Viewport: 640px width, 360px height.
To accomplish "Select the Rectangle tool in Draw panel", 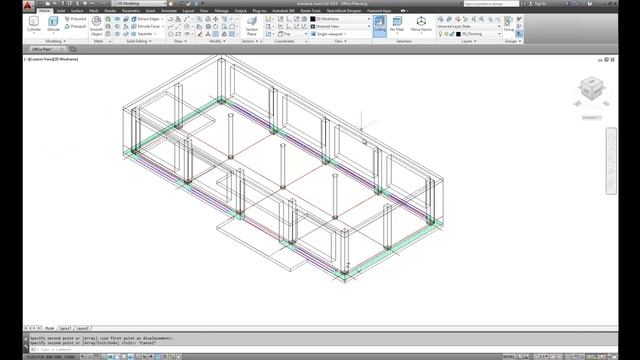I will tap(178, 34).
